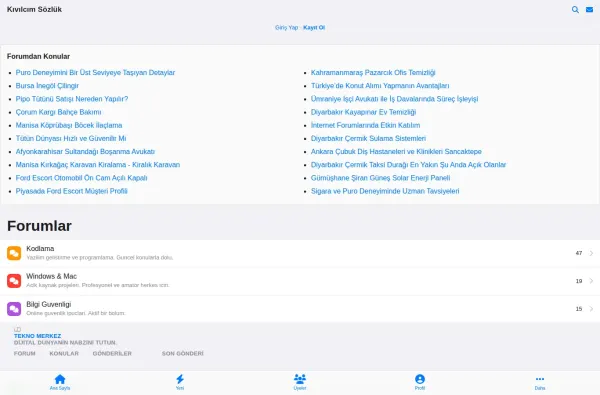The width and height of the screenshot is (600, 395).
Task: Open topic Diyarbakır Çermik Taksi Durağı
Action: click(408, 165)
